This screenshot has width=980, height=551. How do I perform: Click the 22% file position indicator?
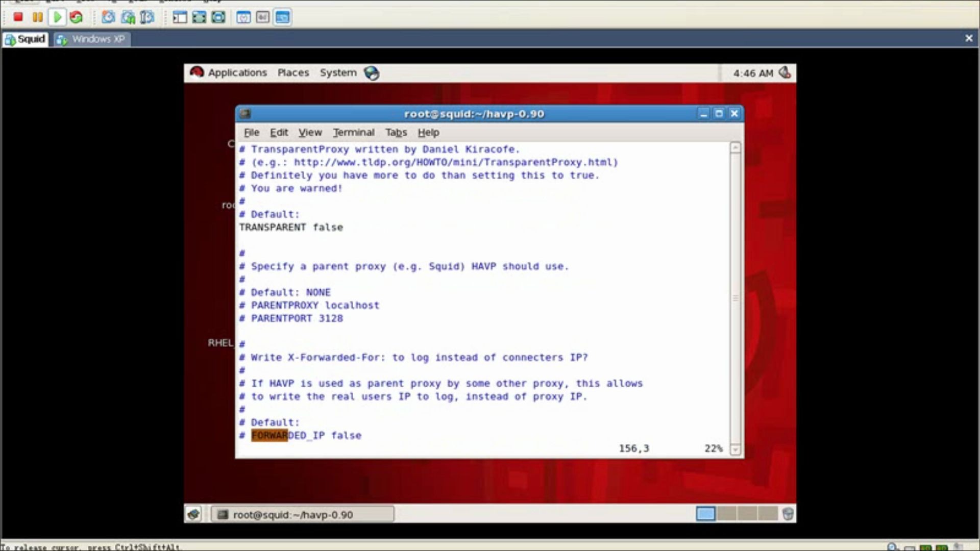[714, 448]
